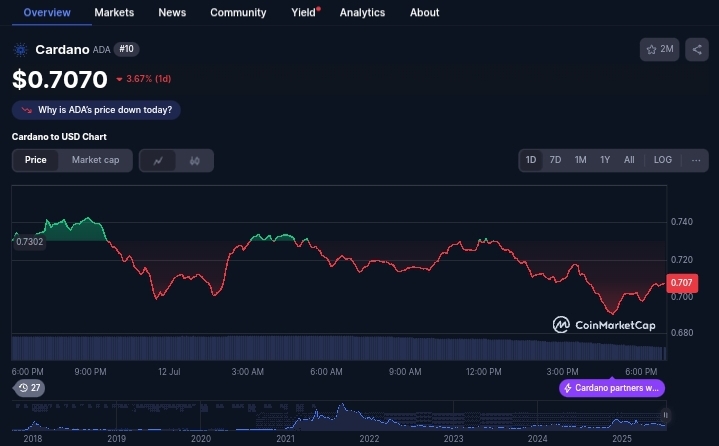Set chart range to 7D
The width and height of the screenshot is (719, 446).
(x=555, y=160)
